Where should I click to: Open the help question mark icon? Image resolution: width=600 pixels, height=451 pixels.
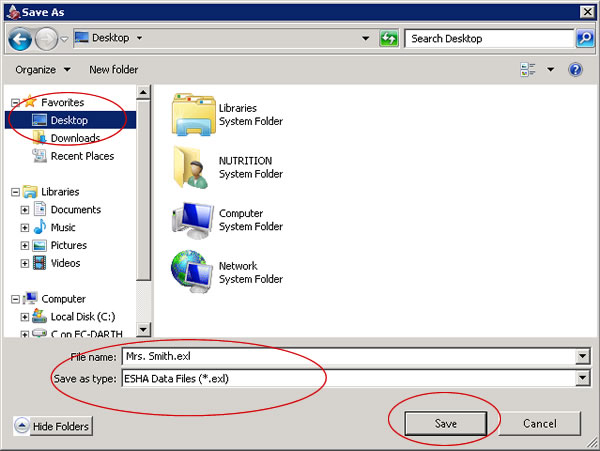pyautogui.click(x=575, y=70)
